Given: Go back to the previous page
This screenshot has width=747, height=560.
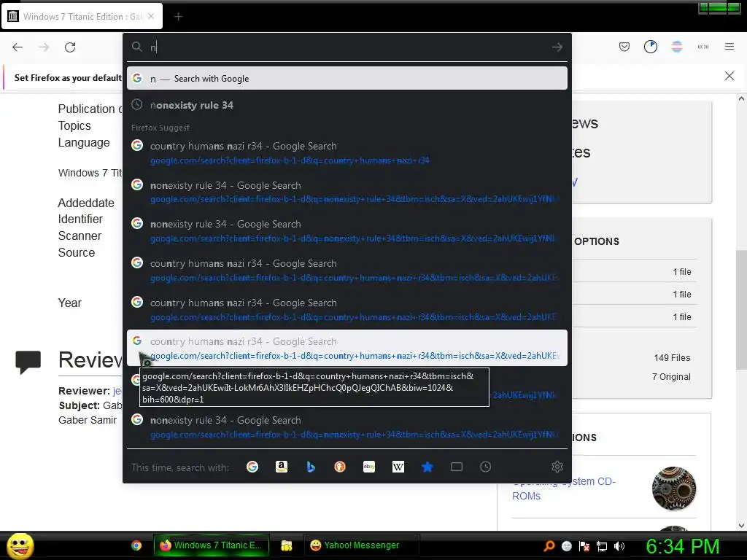Looking at the screenshot, I should [18, 47].
